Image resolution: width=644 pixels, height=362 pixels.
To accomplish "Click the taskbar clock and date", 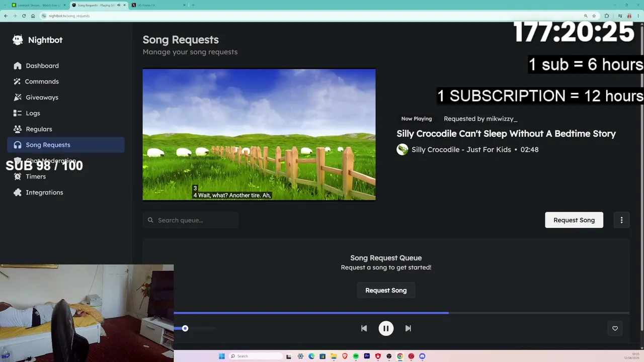I will tap(633, 356).
